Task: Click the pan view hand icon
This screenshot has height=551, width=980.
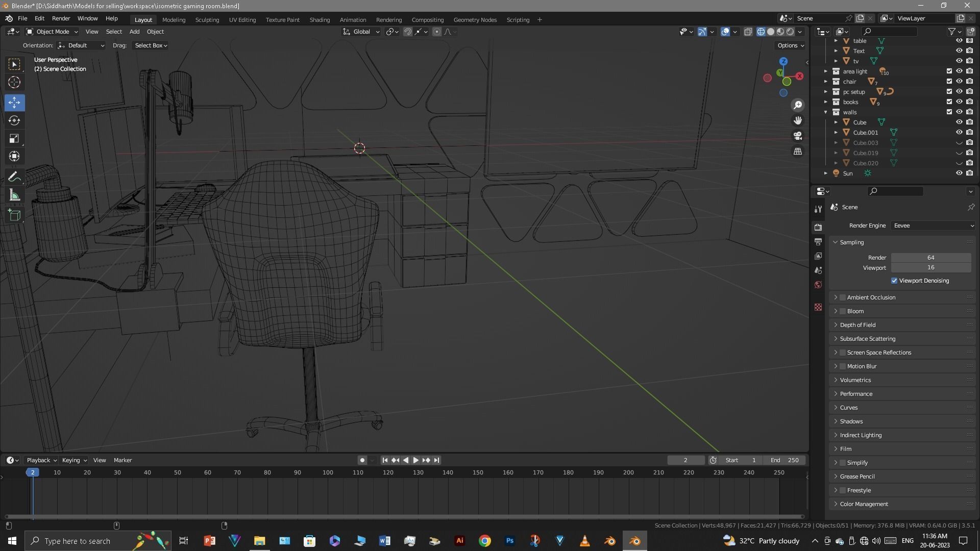Action: click(798, 120)
